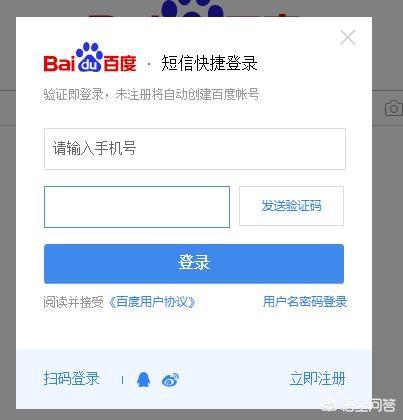Image resolution: width=403 pixels, height=420 pixels.
Task: Close the SMS login dialog with the X
Action: click(348, 37)
